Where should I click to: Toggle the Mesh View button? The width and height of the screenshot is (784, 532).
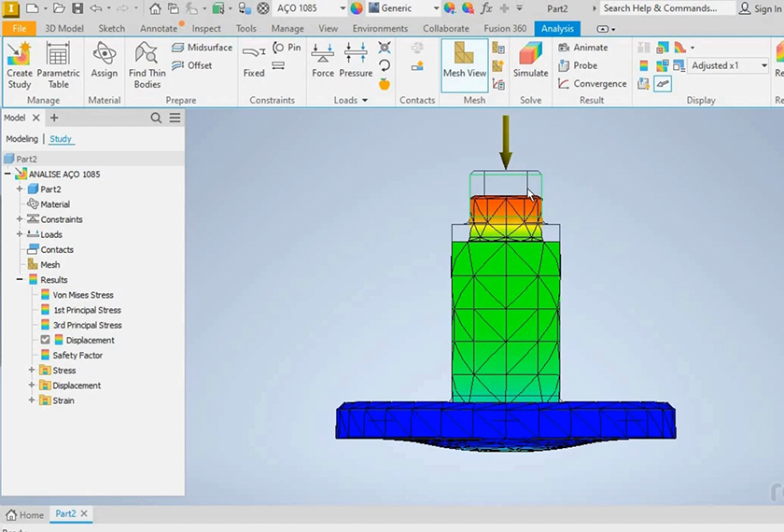(x=464, y=62)
